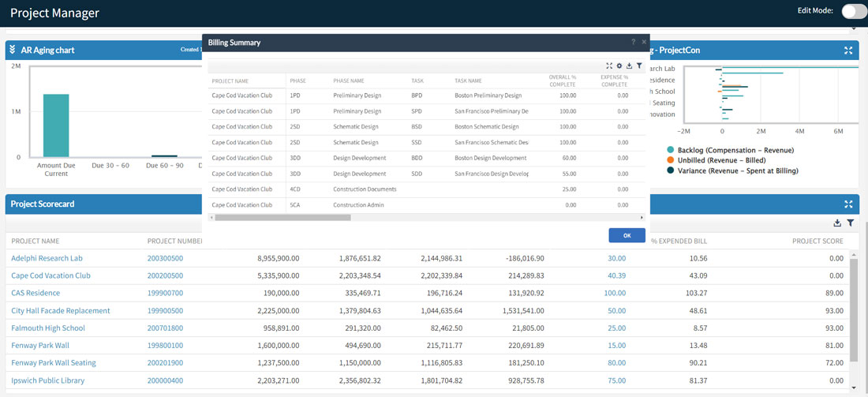Screen dimensions: 868x397
Task: Open Adelphi Research Lab project link
Action: (47, 258)
